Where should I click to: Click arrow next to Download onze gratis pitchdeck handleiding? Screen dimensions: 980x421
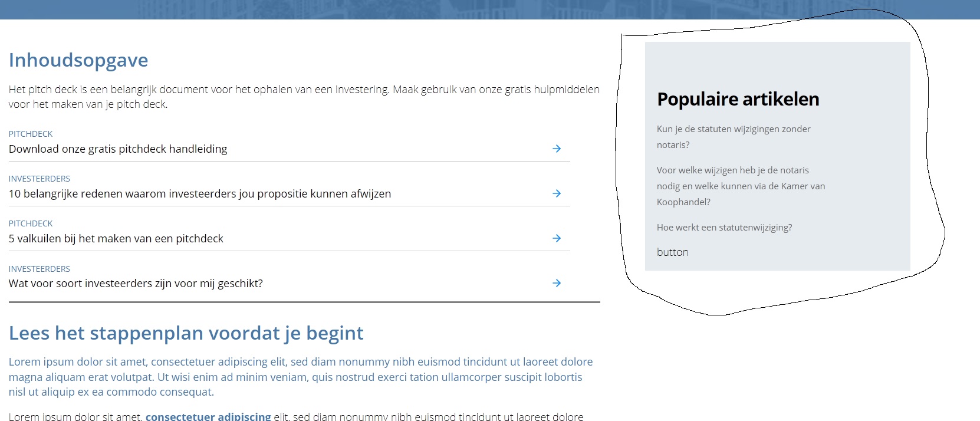557,149
